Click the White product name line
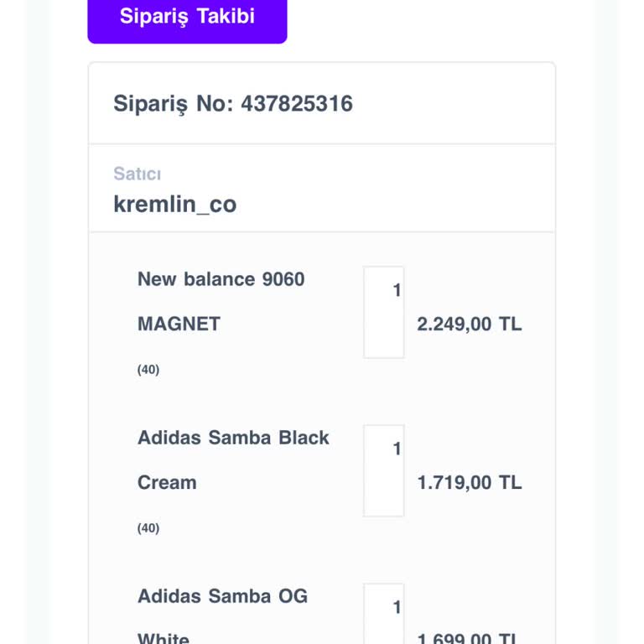The image size is (644, 644). pyautogui.click(x=164, y=638)
